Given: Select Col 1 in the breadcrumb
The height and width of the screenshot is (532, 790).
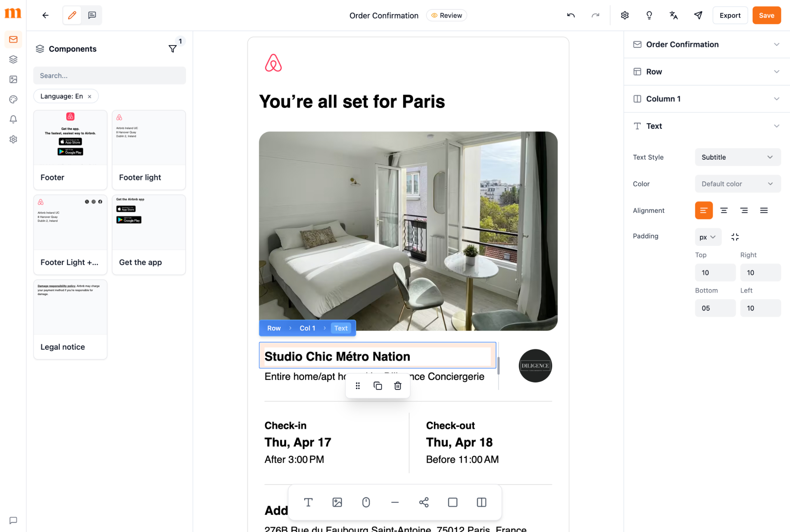Looking at the screenshot, I should (x=307, y=328).
